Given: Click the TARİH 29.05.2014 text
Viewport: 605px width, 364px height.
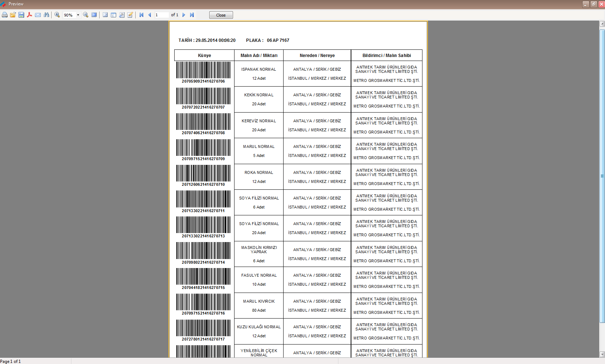Looking at the screenshot, I should click(x=207, y=40).
